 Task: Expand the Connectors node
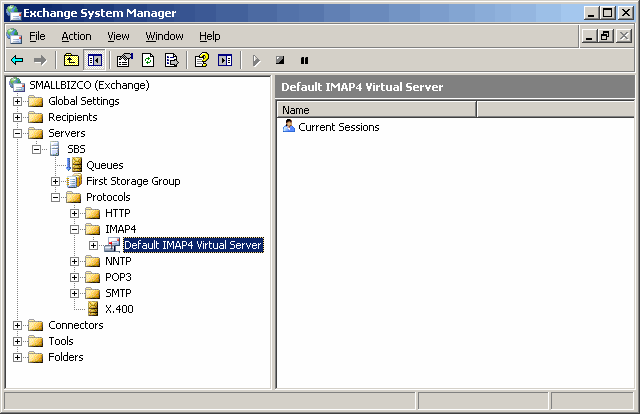[17, 325]
